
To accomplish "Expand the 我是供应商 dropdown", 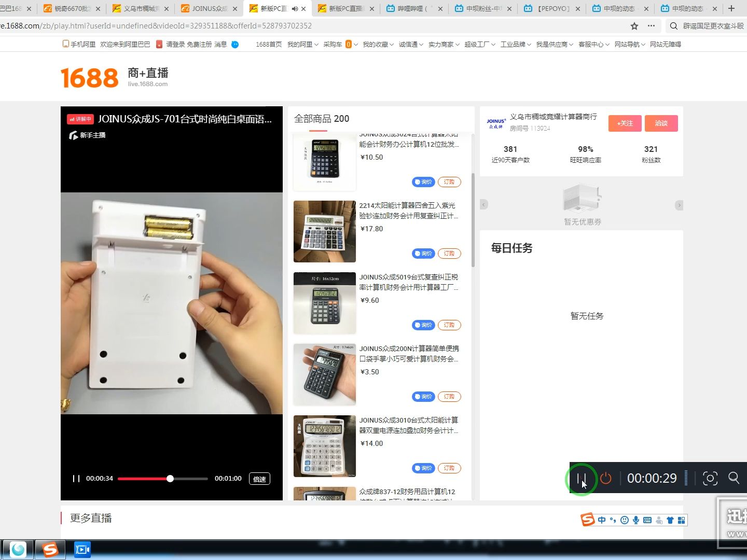I will [x=555, y=45].
